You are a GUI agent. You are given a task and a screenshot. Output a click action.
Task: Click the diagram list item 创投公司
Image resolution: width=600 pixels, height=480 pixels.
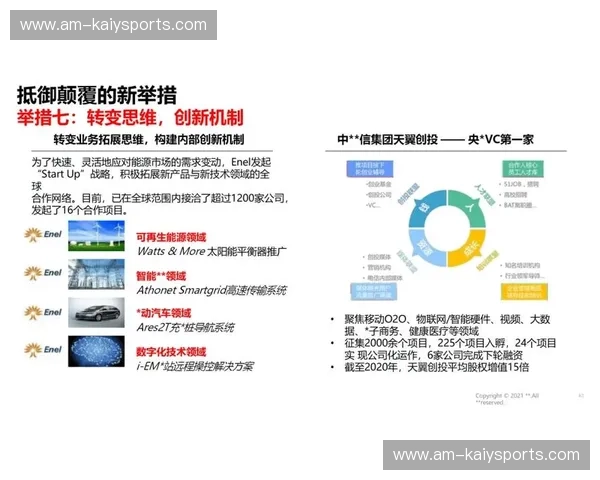pos(378,195)
